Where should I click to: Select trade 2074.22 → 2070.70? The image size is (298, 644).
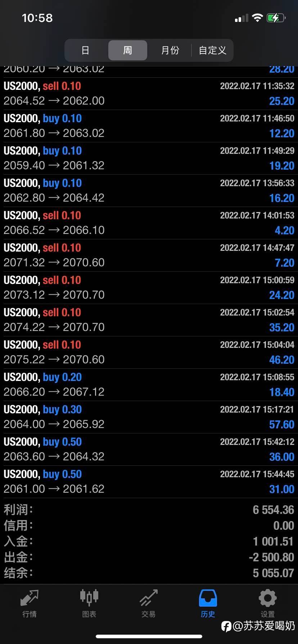(x=149, y=320)
